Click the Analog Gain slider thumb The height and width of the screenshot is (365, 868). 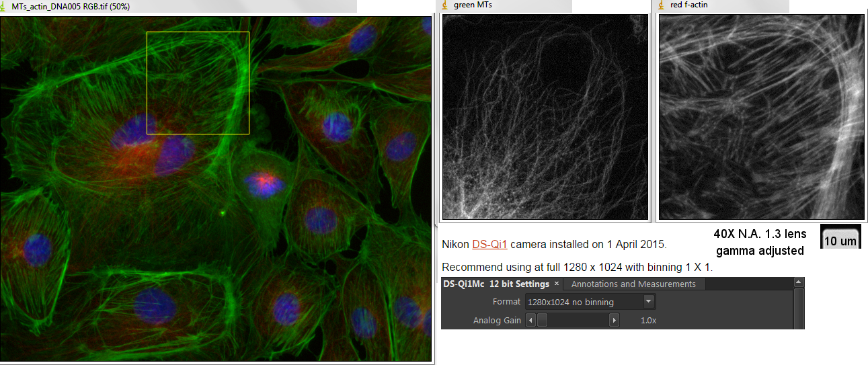(x=542, y=321)
